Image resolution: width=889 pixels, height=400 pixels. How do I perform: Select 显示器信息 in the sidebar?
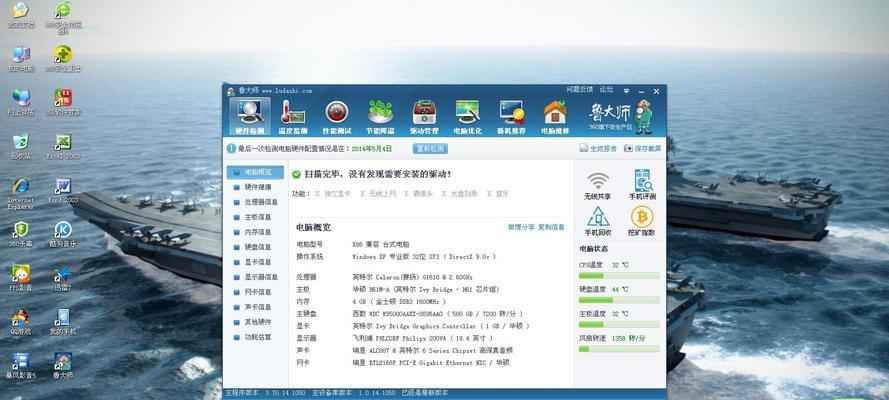(x=255, y=277)
